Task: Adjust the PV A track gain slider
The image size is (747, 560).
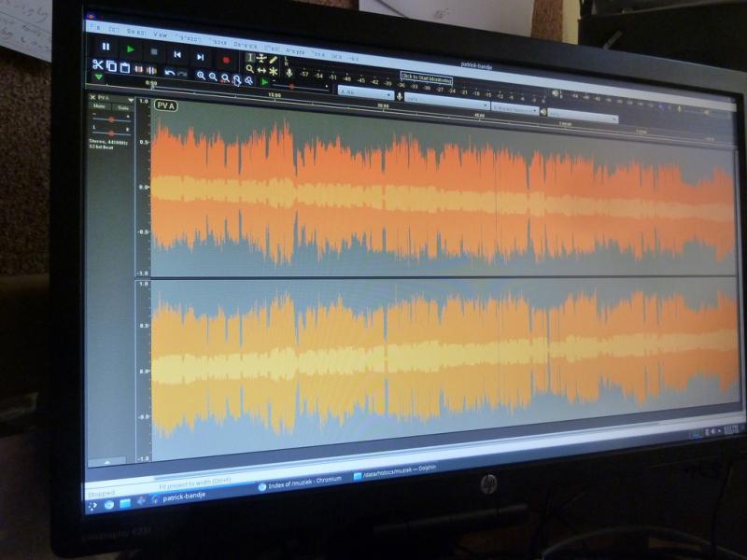Action: (x=111, y=119)
